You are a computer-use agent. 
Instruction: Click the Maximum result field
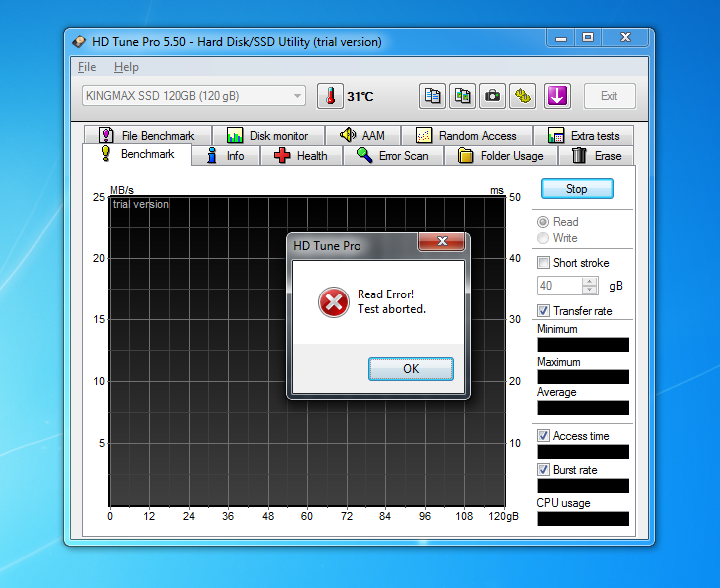583,377
